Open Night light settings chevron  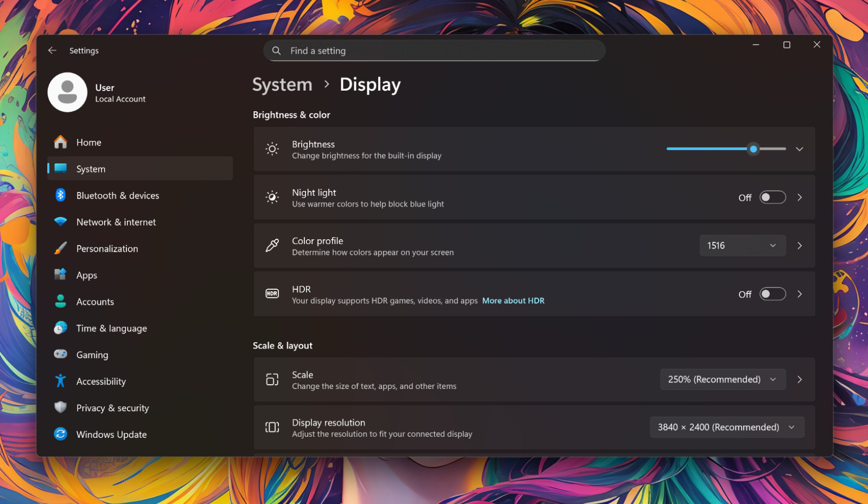(800, 197)
